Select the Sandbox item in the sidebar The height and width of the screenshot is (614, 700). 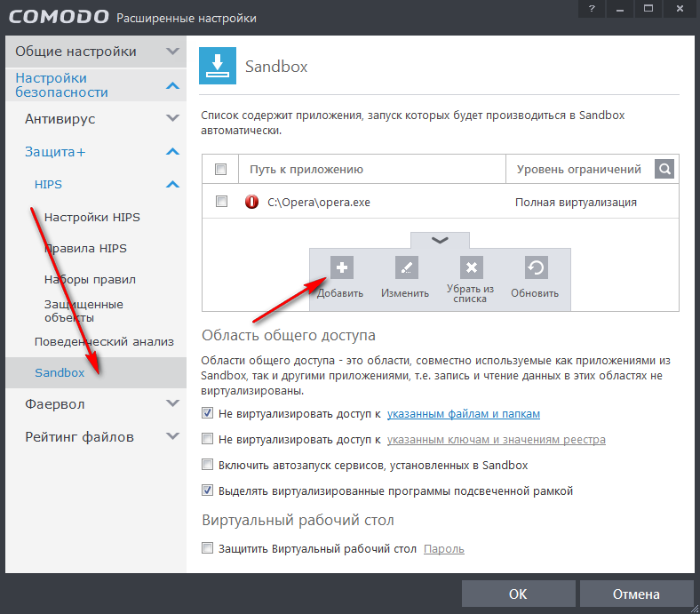pos(96,372)
